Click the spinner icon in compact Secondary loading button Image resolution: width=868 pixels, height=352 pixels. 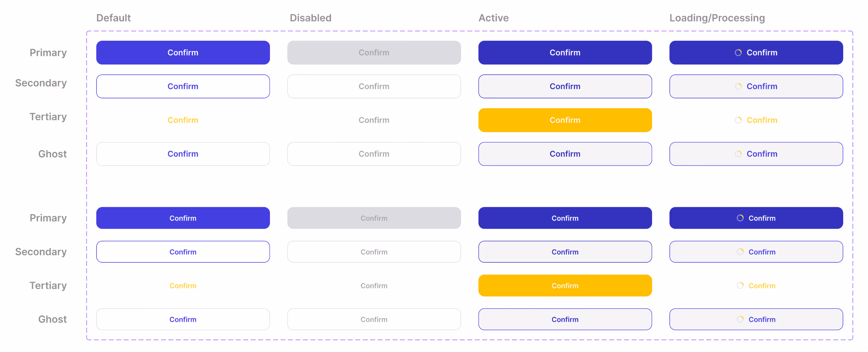coord(740,251)
